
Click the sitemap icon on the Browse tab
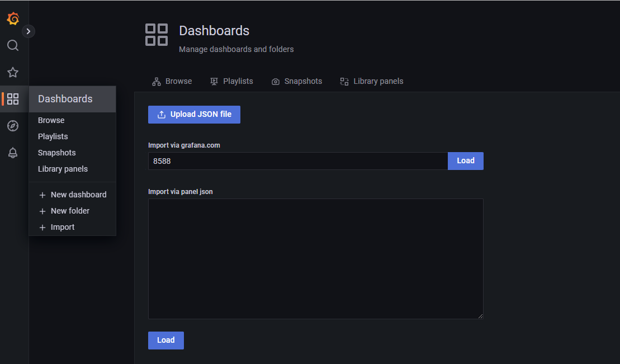click(157, 82)
